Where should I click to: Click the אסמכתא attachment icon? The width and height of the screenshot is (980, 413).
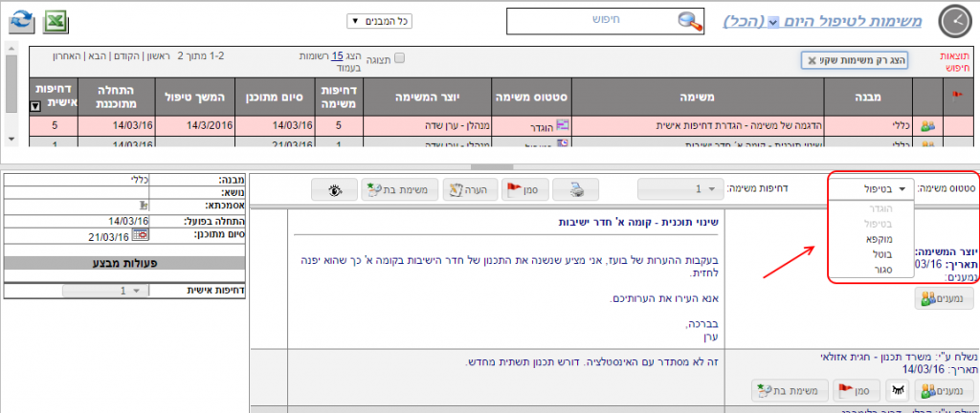coord(144,205)
